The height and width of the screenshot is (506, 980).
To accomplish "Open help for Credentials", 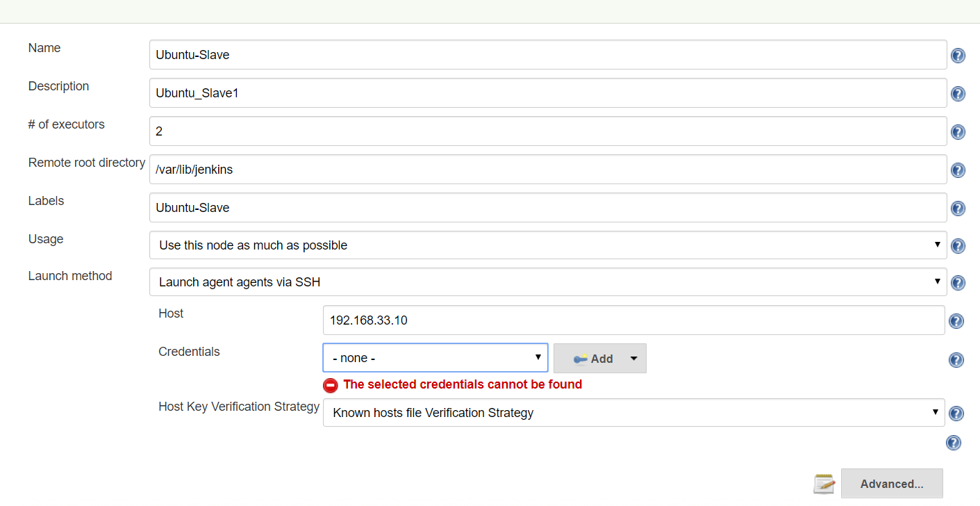I will click(956, 360).
